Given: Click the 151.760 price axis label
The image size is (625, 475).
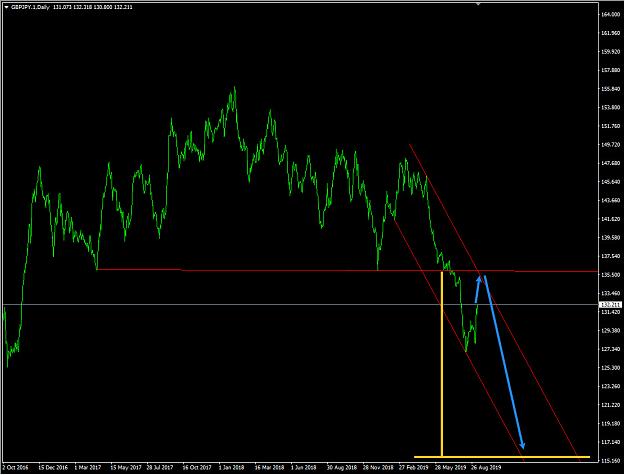Looking at the screenshot, I should pos(610,126).
